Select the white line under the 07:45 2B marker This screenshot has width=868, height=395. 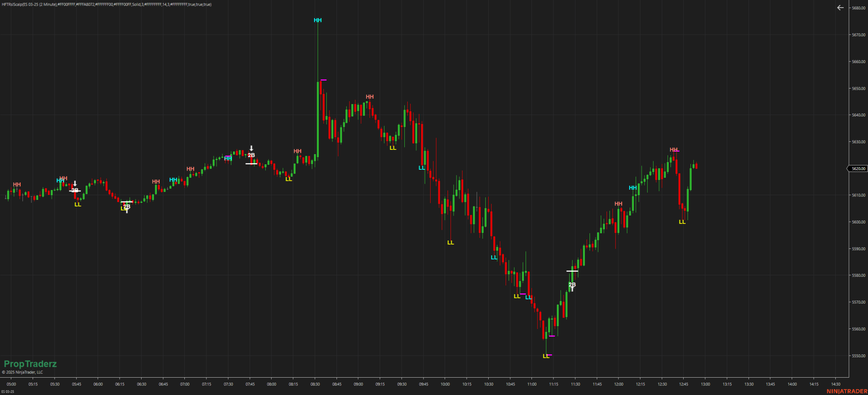click(x=251, y=164)
